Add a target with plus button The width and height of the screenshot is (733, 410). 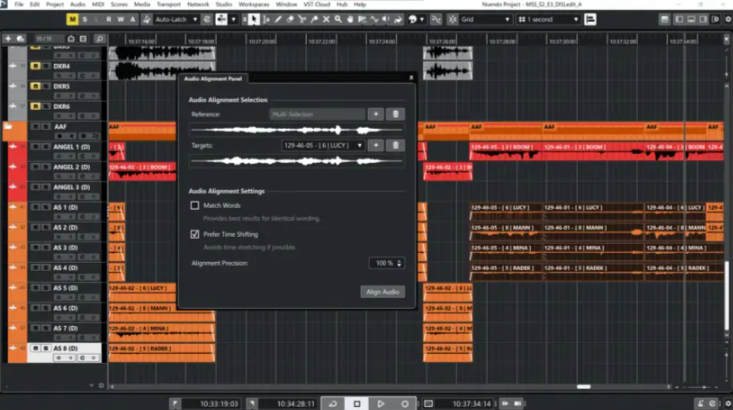376,145
